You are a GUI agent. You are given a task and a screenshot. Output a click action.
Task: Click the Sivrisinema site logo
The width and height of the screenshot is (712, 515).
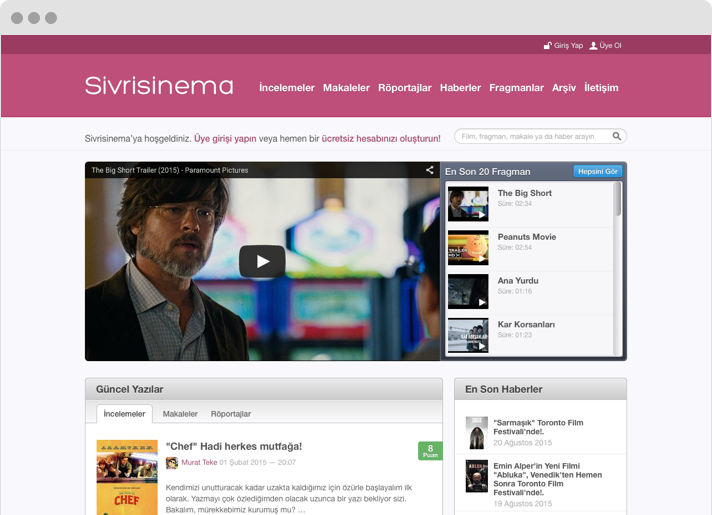(159, 86)
